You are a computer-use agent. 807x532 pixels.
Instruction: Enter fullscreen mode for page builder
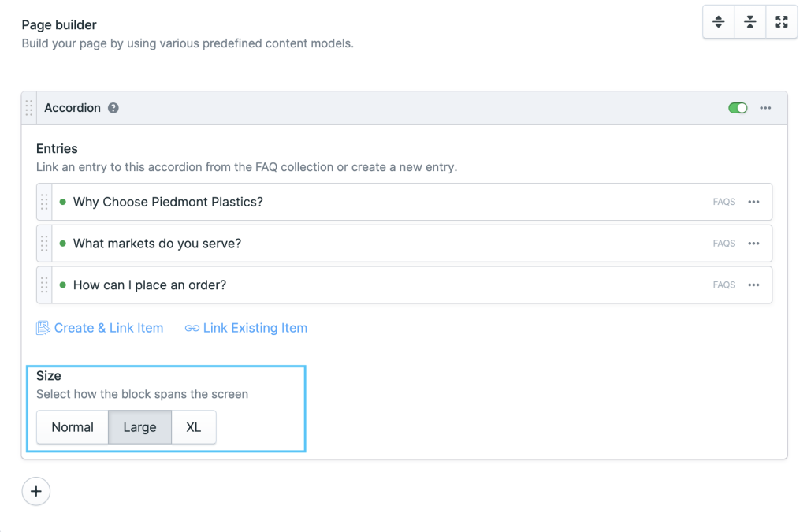point(781,22)
